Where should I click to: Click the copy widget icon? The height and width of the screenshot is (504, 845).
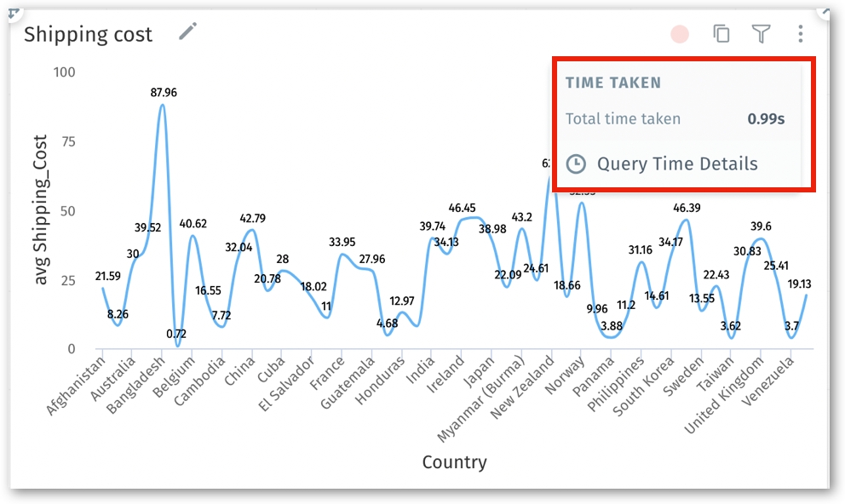[x=721, y=34]
